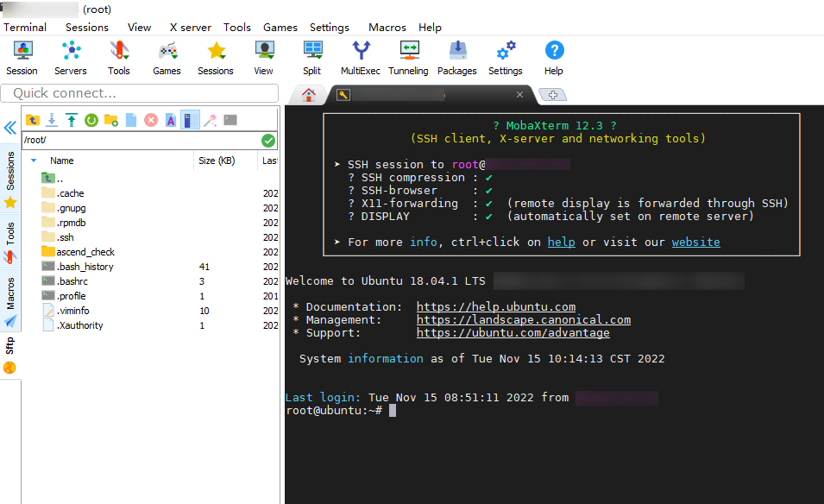Open the Games menu in menu bar
The image size is (824, 504).
(x=280, y=28)
